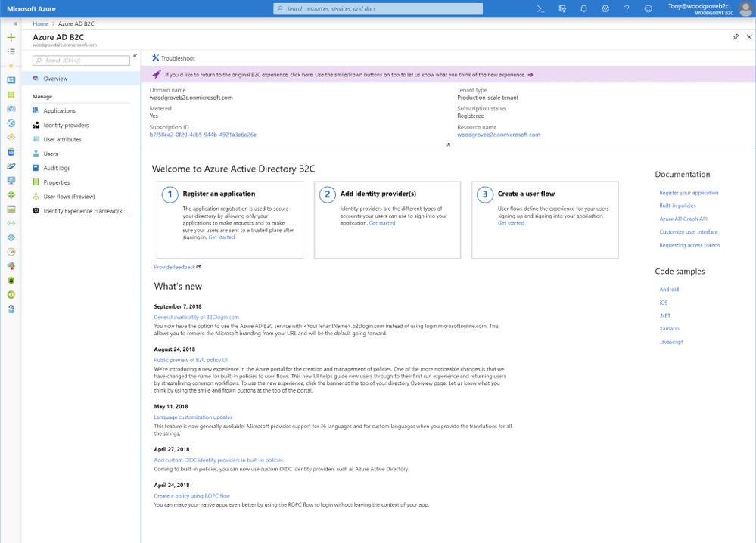Viewport: 756px width, 543px height.
Task: Open the Subscription ID link
Action: click(203, 135)
